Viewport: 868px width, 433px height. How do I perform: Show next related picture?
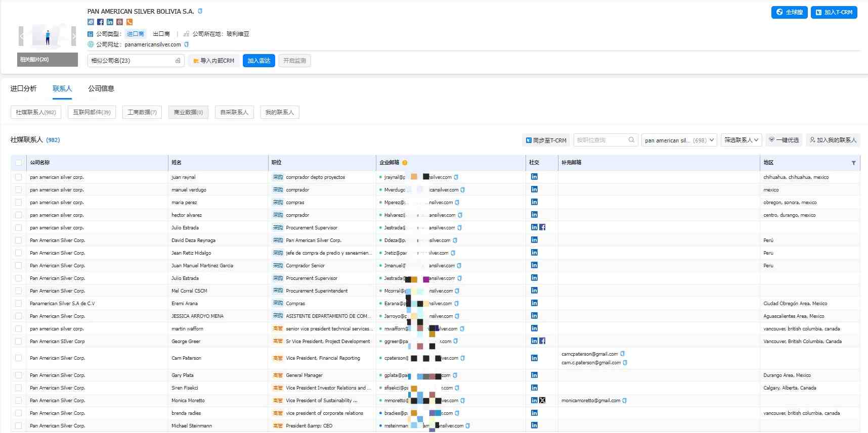tap(74, 36)
